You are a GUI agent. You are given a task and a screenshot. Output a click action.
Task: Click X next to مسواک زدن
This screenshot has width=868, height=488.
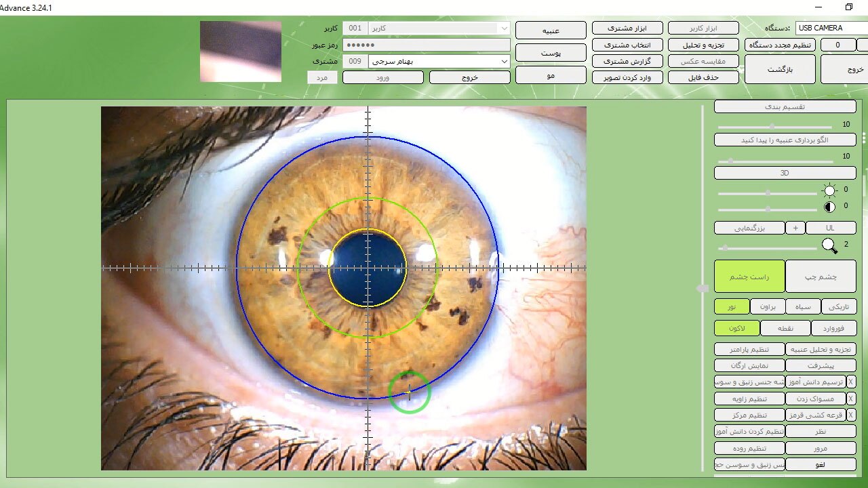click(x=851, y=399)
